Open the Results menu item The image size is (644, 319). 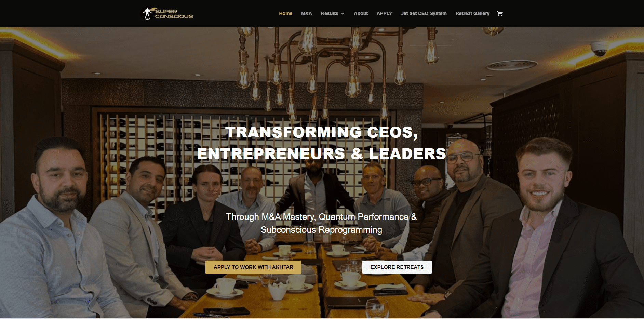coord(330,13)
